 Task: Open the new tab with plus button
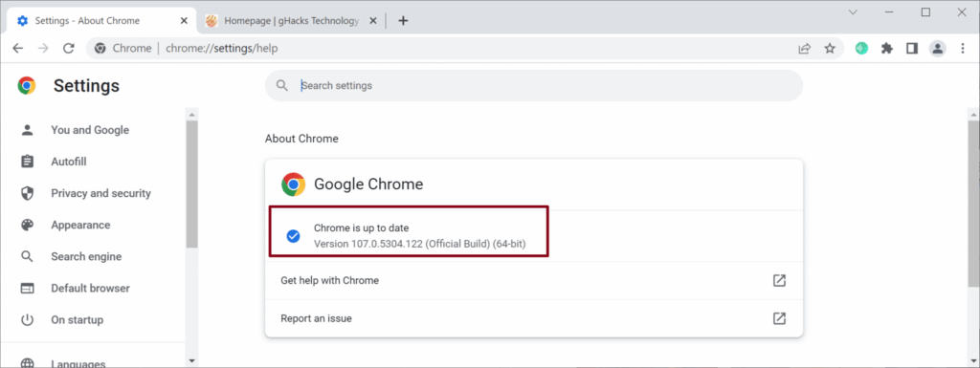coord(403,21)
